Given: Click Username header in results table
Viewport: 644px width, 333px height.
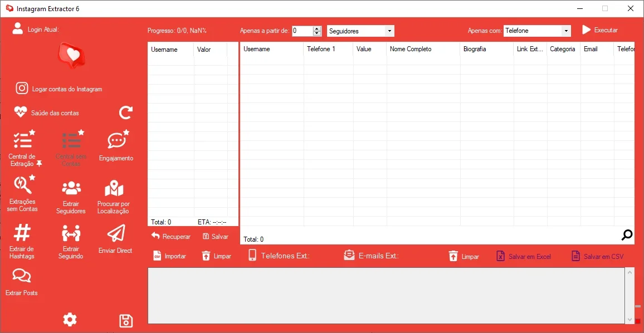Looking at the screenshot, I should pos(272,49).
